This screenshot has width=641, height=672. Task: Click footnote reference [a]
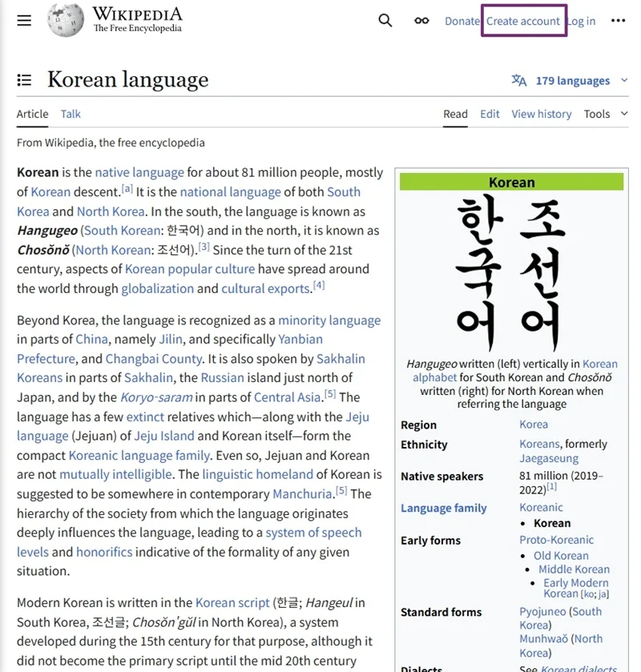point(127,188)
